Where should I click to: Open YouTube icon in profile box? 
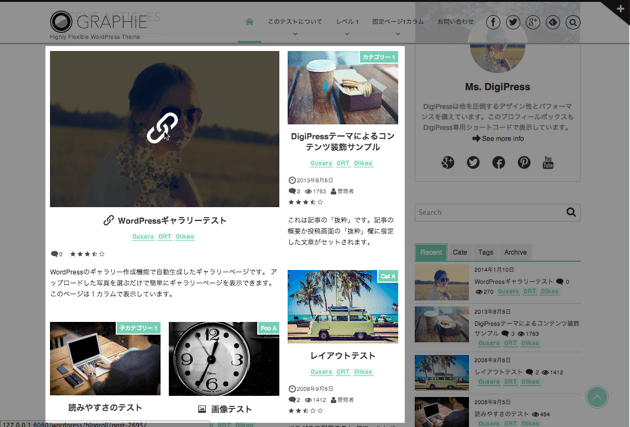point(548,162)
